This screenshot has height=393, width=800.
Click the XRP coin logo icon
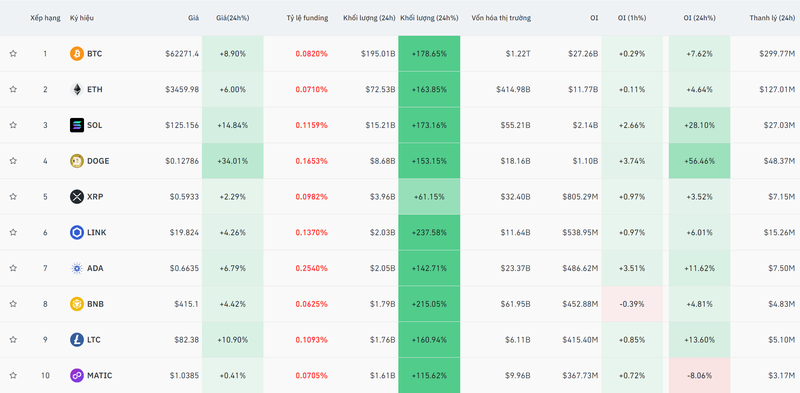(x=77, y=196)
